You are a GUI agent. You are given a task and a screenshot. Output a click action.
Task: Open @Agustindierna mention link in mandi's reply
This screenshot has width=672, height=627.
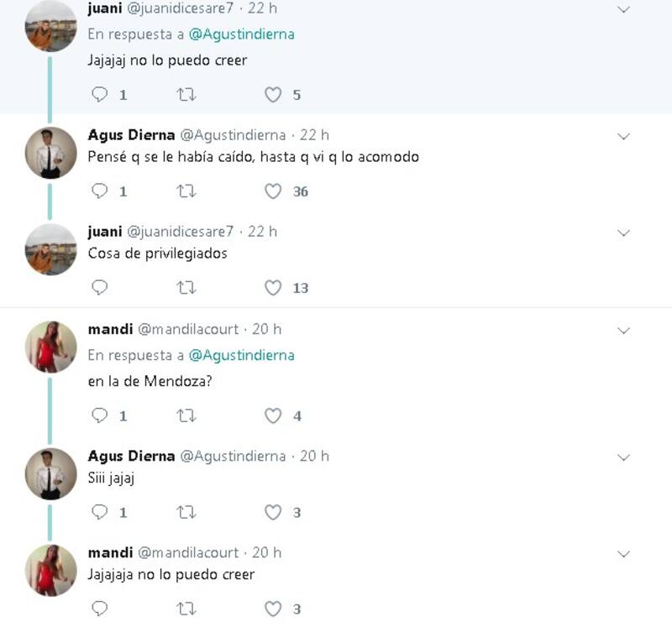point(241,355)
